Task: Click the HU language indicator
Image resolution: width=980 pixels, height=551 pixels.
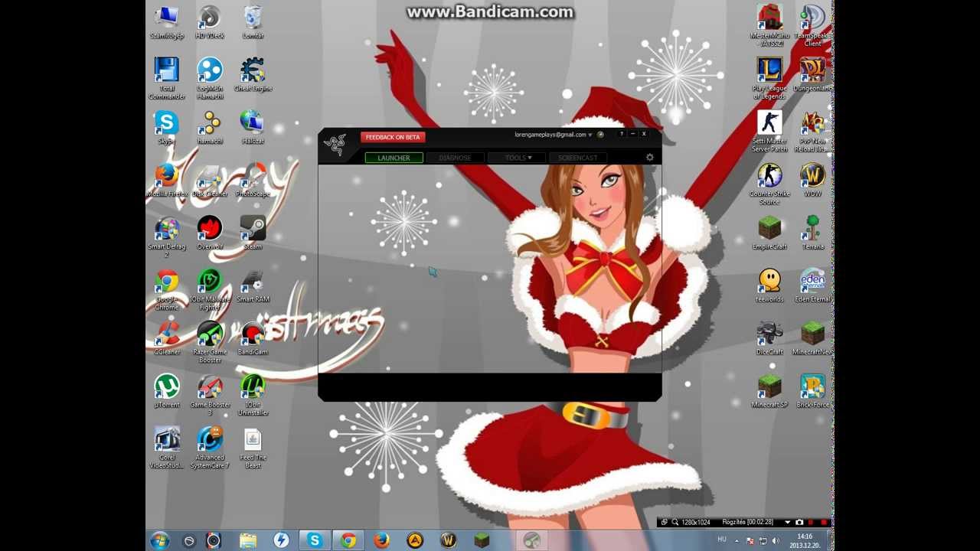Action: pos(722,540)
